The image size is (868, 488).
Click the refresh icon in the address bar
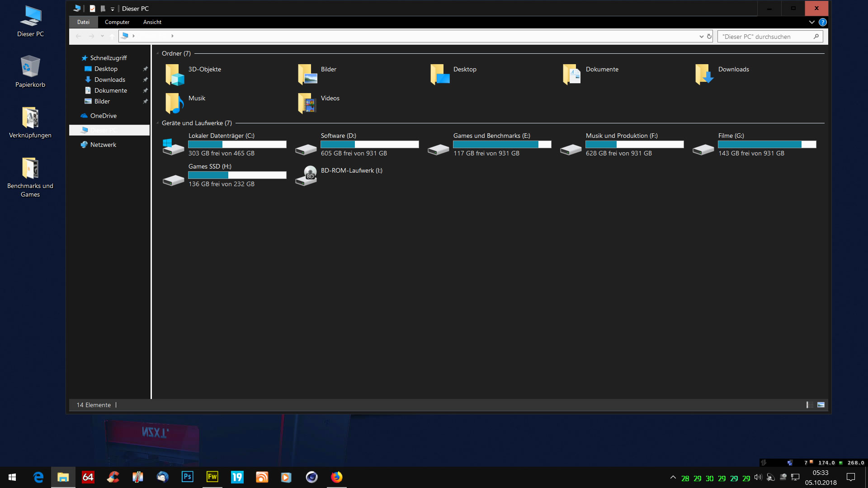[709, 37]
